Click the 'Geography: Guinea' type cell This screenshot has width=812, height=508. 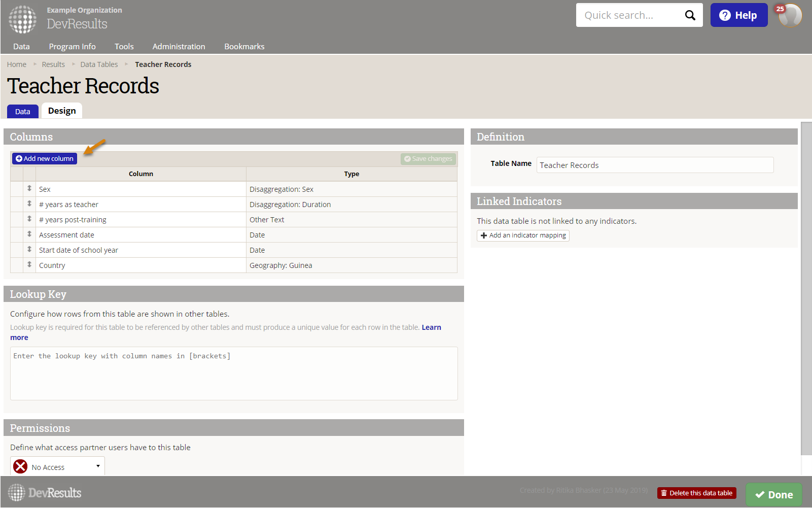(x=351, y=265)
